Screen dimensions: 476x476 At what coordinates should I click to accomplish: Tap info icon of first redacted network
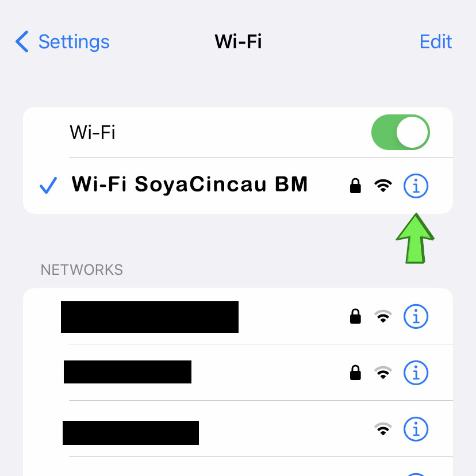pos(416,316)
